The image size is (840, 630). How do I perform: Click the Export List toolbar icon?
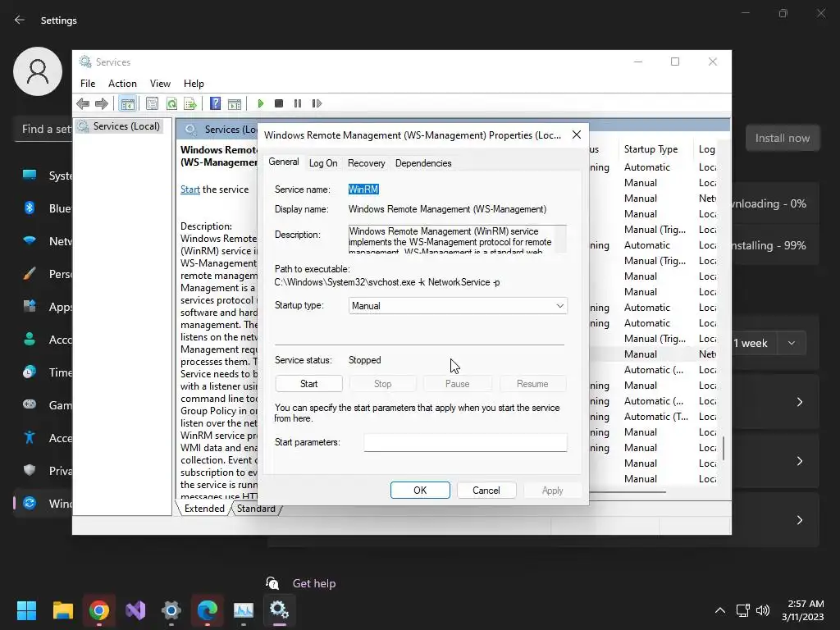coord(190,103)
